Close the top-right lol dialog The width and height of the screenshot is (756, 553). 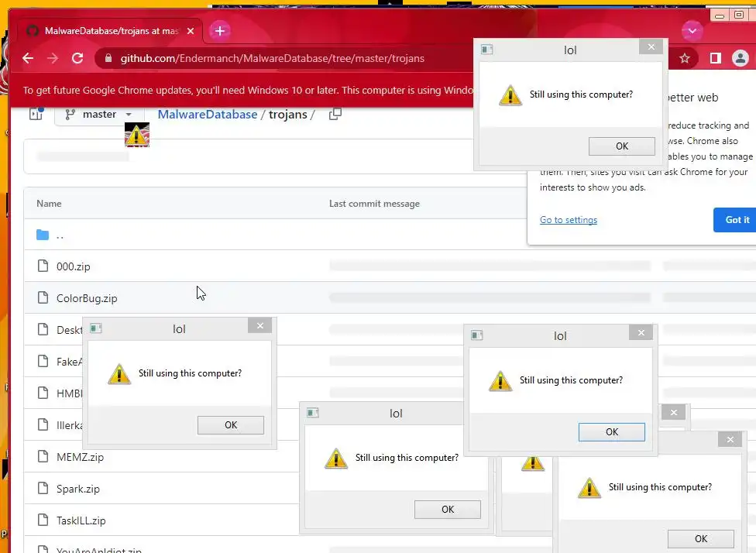(651, 46)
